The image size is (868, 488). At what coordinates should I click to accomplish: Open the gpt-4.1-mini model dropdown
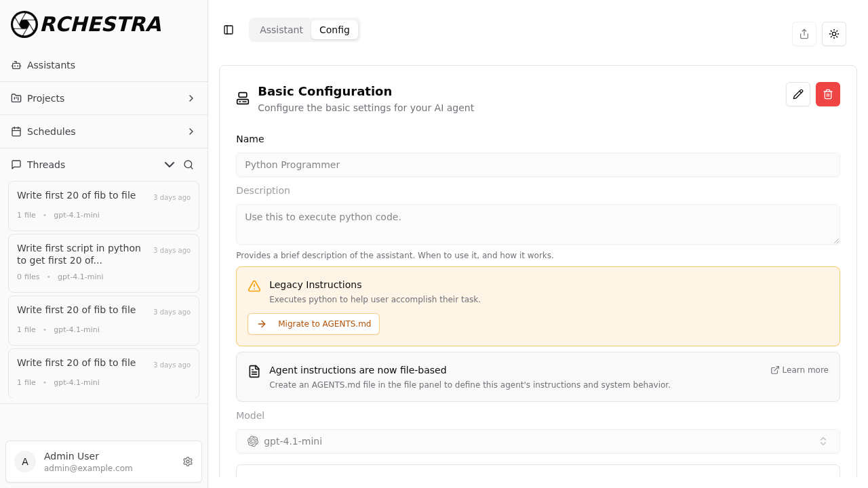click(538, 441)
